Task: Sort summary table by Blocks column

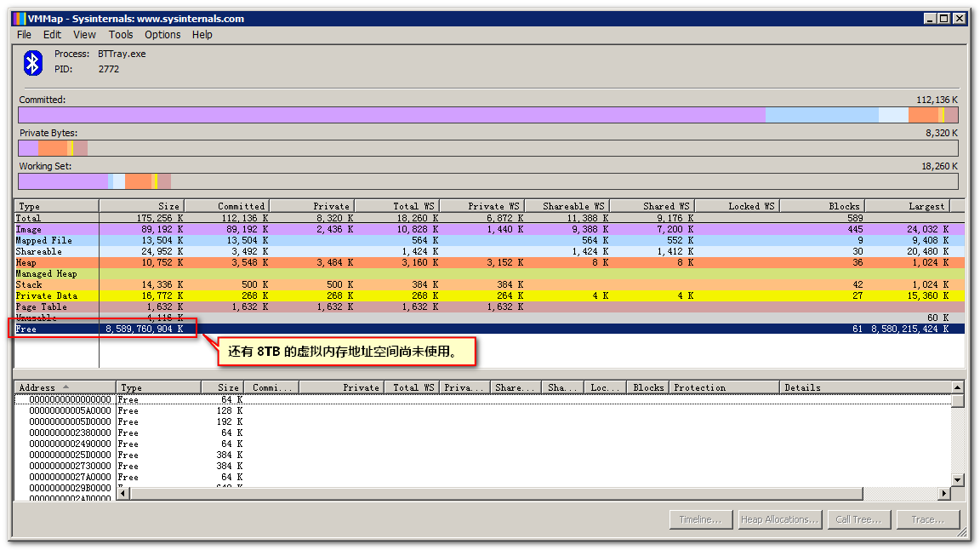Action: (x=821, y=206)
